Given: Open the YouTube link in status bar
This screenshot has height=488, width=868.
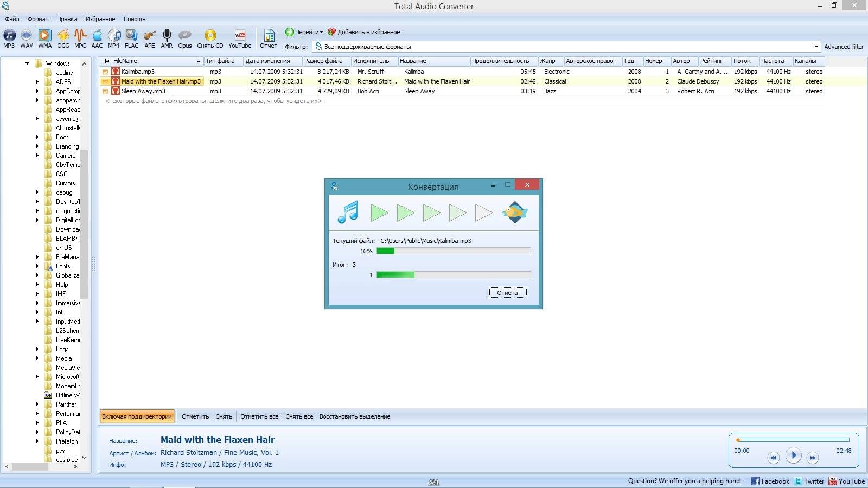Looking at the screenshot, I should (846, 481).
